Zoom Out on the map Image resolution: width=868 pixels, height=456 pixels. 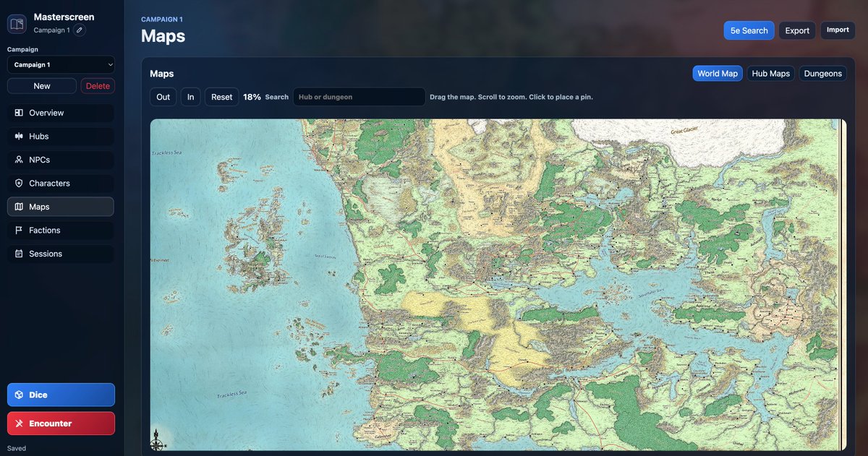point(163,97)
